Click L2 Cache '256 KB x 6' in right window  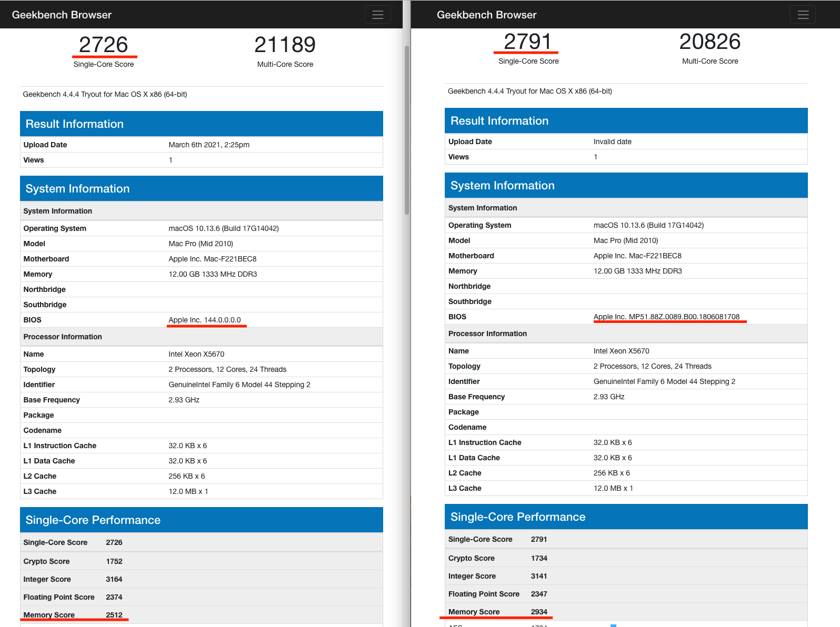coord(612,473)
